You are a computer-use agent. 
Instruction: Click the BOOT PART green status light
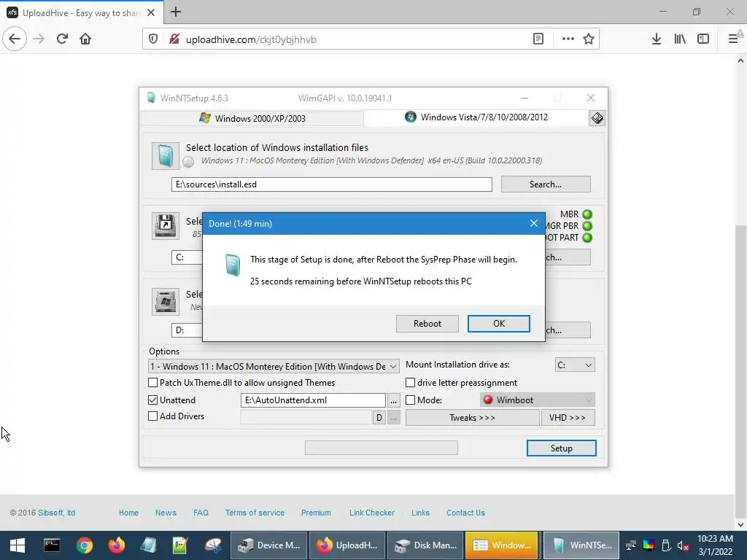point(587,237)
